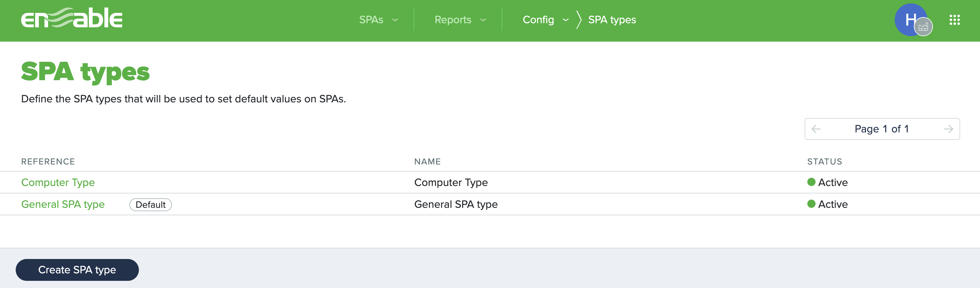
Task: Click the Create SPA type button
Action: click(x=77, y=270)
